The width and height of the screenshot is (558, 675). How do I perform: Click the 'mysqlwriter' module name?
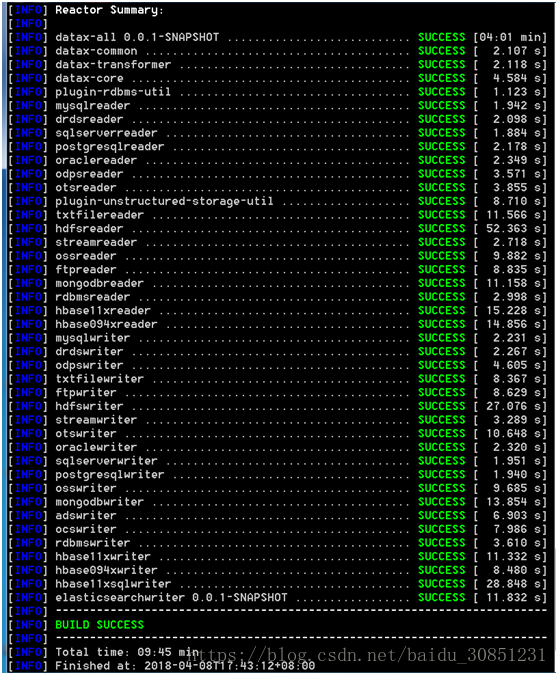pos(93,338)
